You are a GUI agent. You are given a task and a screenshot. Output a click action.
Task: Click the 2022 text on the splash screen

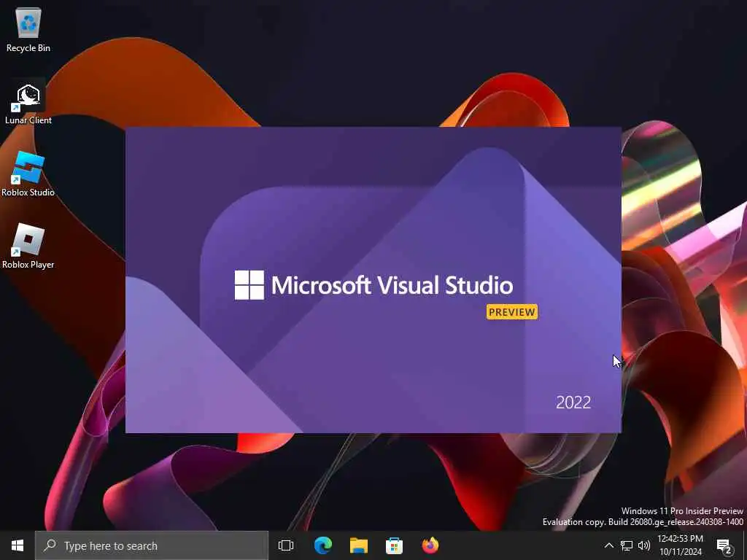tap(573, 402)
